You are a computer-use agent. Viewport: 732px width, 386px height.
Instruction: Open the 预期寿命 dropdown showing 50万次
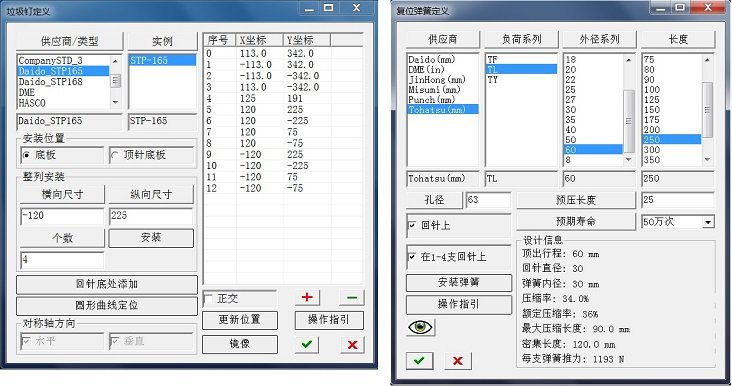click(708, 222)
